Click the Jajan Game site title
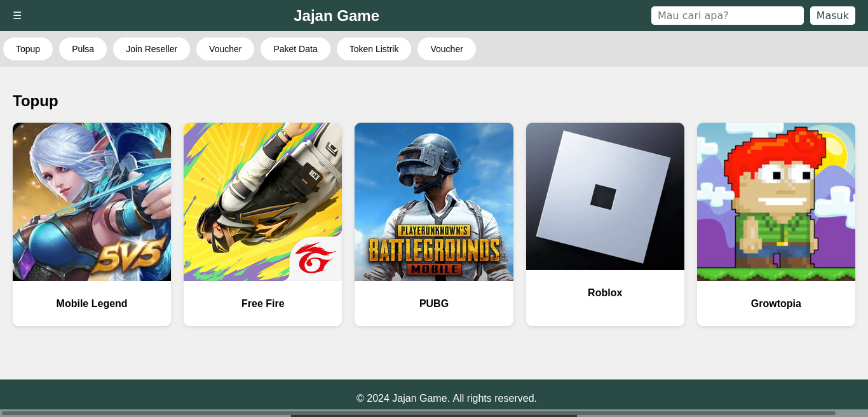Viewport: 868px width, 417px height. (x=336, y=16)
